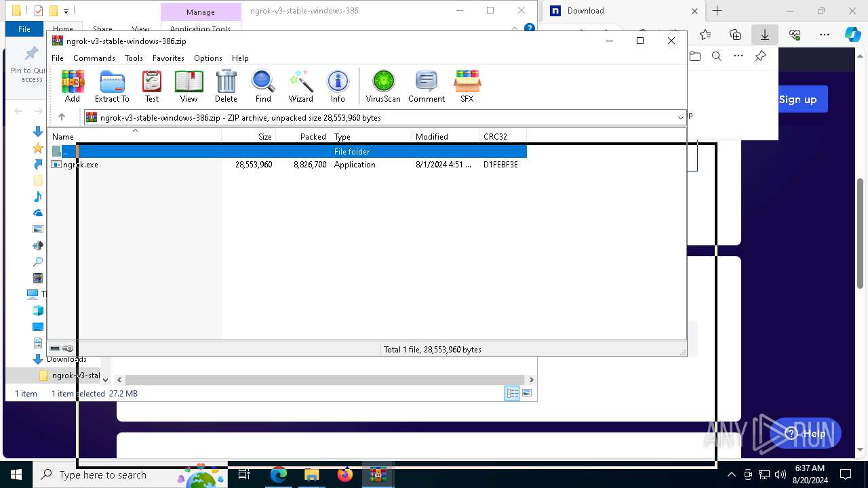Open the WinRAR Help menu
The height and width of the screenshot is (488, 868).
tap(240, 58)
